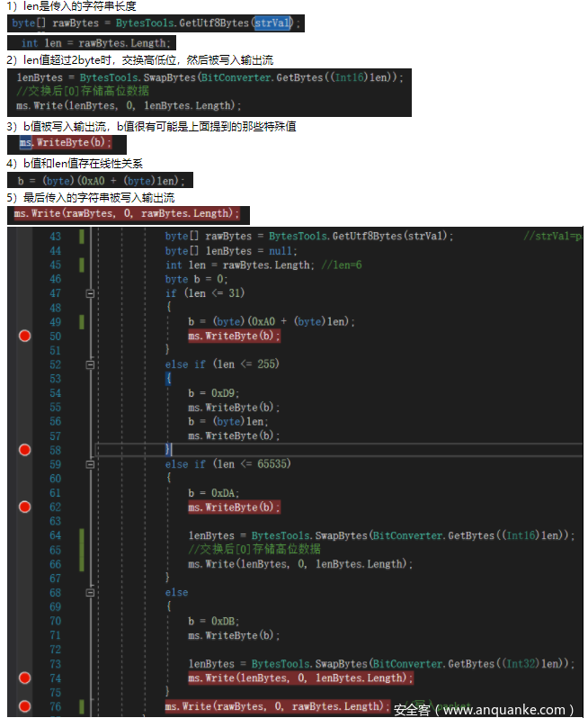Click the Int32 SwapBytes statement on line 73
The image size is (588, 727).
click(x=381, y=663)
